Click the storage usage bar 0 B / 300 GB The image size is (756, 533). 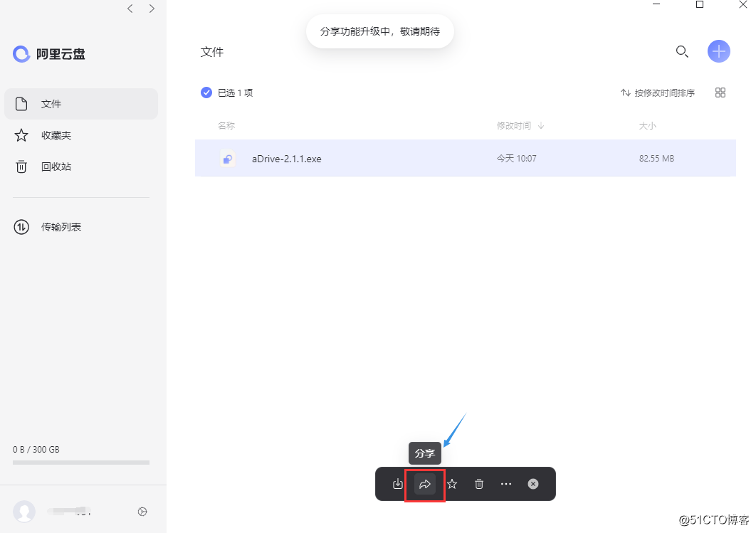click(x=81, y=462)
